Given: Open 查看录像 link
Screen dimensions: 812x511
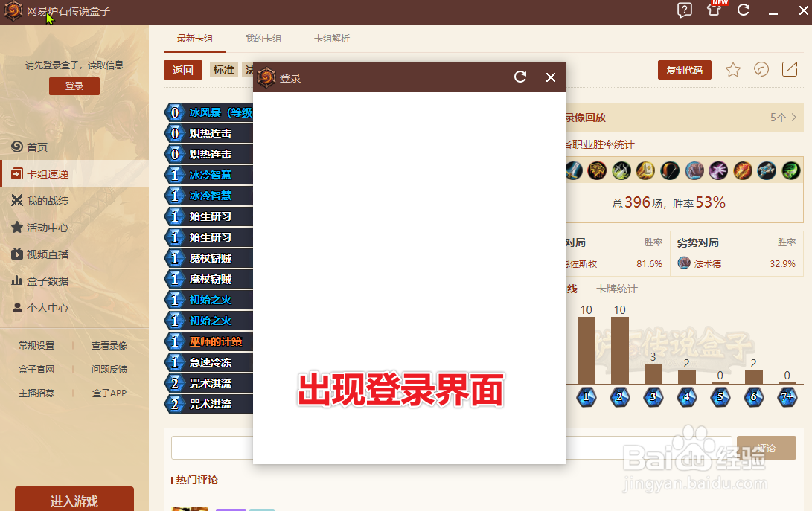Looking at the screenshot, I should [x=109, y=345].
